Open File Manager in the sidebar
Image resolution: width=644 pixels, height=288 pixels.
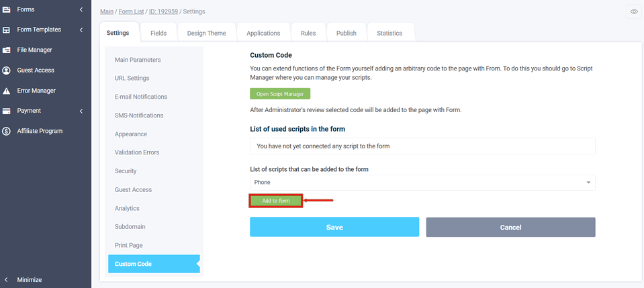[34, 50]
